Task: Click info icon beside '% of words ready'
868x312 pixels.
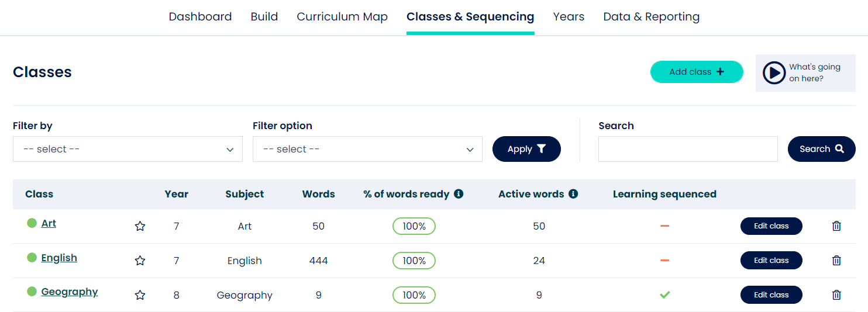Action: click(459, 194)
